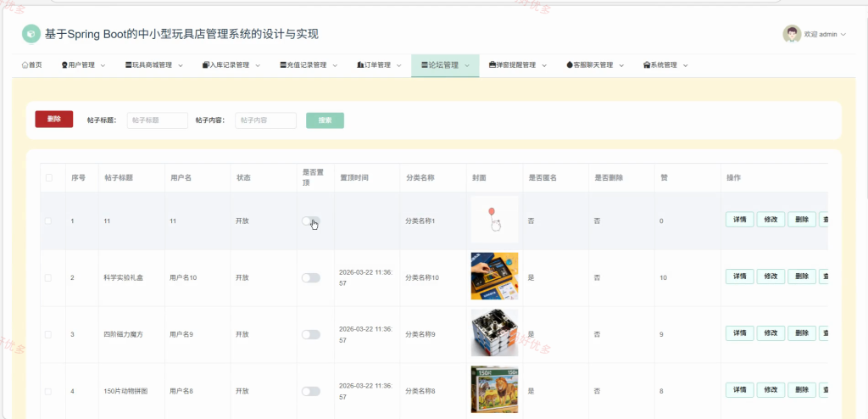Click the 用户名9 cell
Screen dimensions: 868x419
coord(181,335)
